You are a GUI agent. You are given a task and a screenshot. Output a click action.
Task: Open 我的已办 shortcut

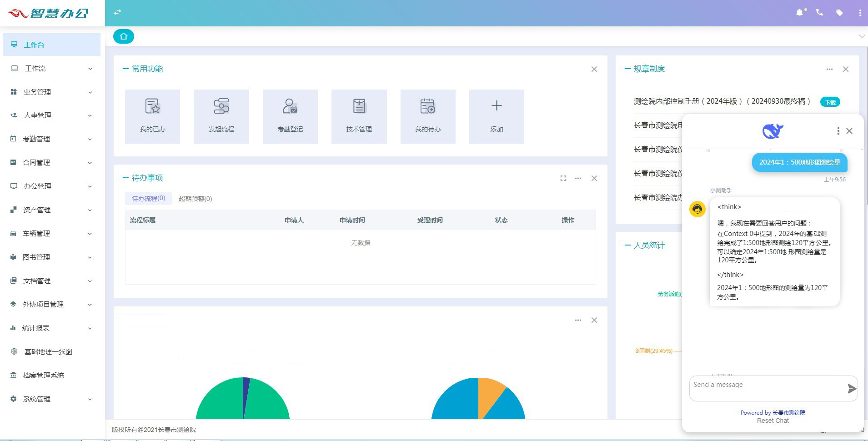point(152,116)
